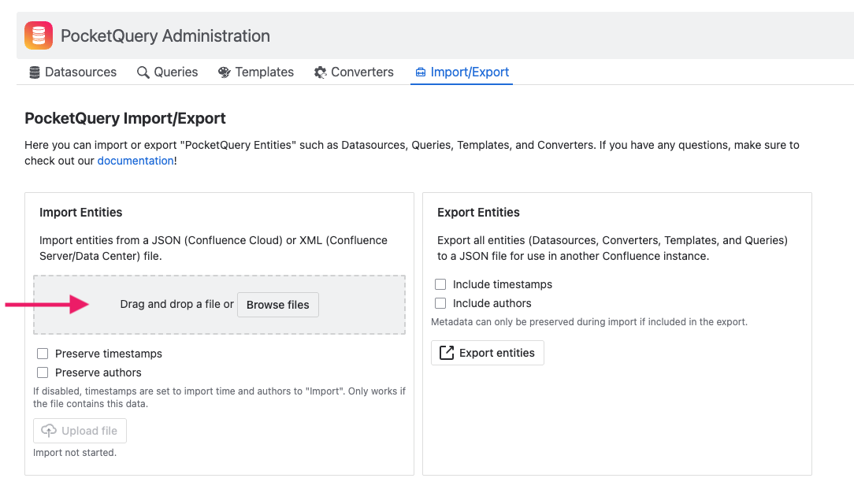Screen dimensions: 854x504
Task: Click the export arrow icon
Action: click(x=447, y=353)
